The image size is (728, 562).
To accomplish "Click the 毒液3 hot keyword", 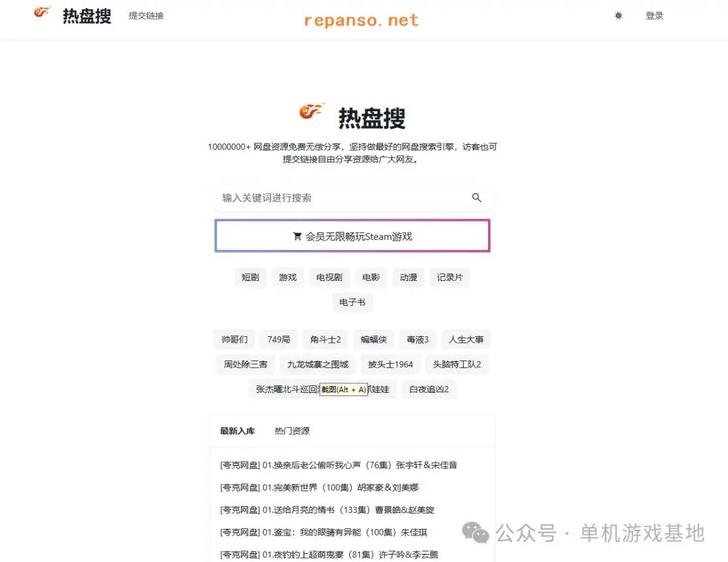I will click(x=418, y=340).
